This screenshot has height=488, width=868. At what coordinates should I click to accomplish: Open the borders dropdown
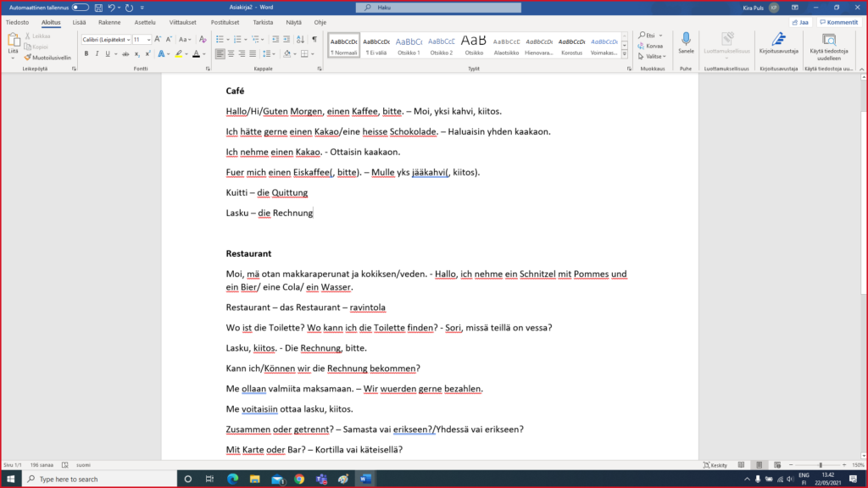pos(312,54)
